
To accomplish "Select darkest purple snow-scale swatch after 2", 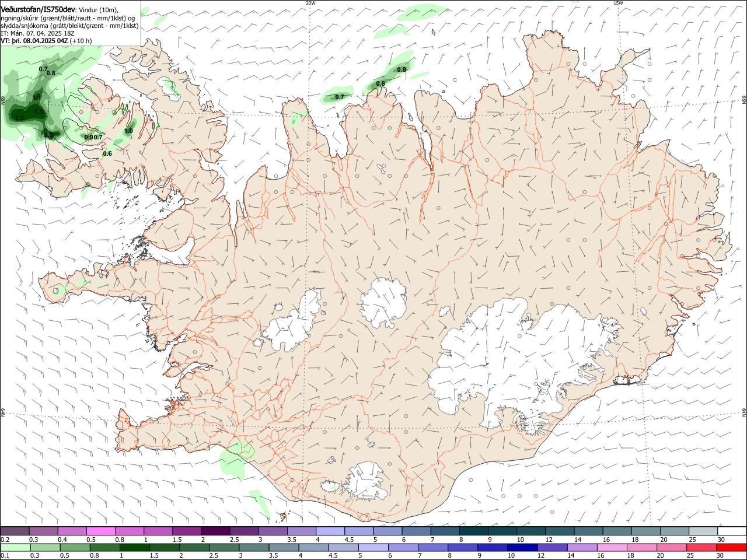I will pyautogui.click(x=215, y=531).
